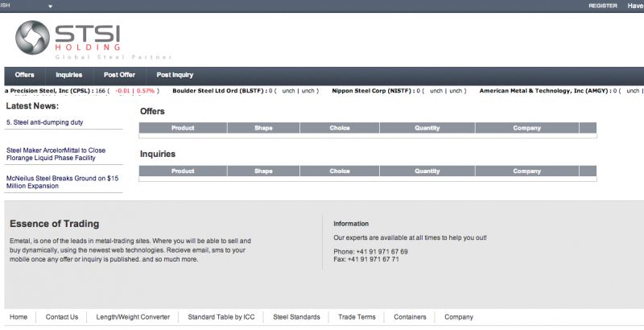Click Shape column header in Inquiries table
The width and height of the screenshot is (644, 330).
point(263,171)
